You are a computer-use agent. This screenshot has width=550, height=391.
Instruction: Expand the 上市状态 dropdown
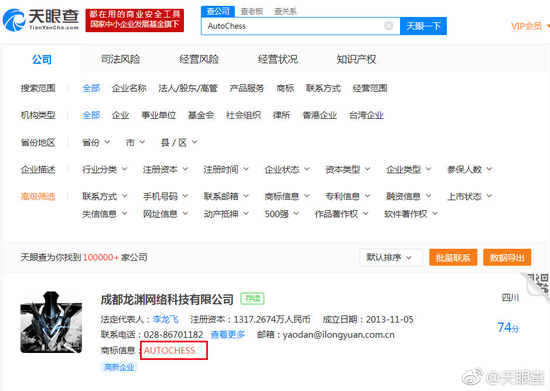[x=469, y=196]
